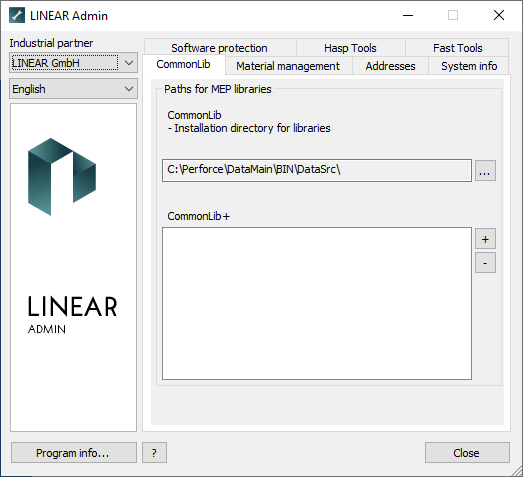Click the Close button at bottom
The height and width of the screenshot is (477, 523).
tap(467, 453)
